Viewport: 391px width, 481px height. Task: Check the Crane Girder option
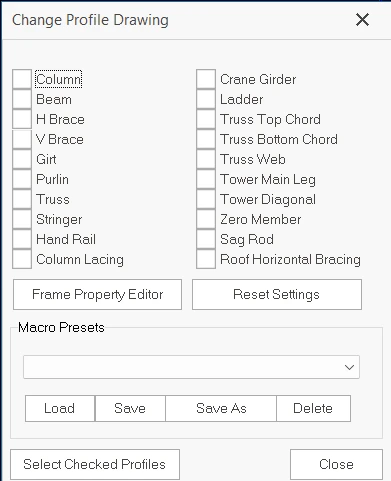coord(206,79)
